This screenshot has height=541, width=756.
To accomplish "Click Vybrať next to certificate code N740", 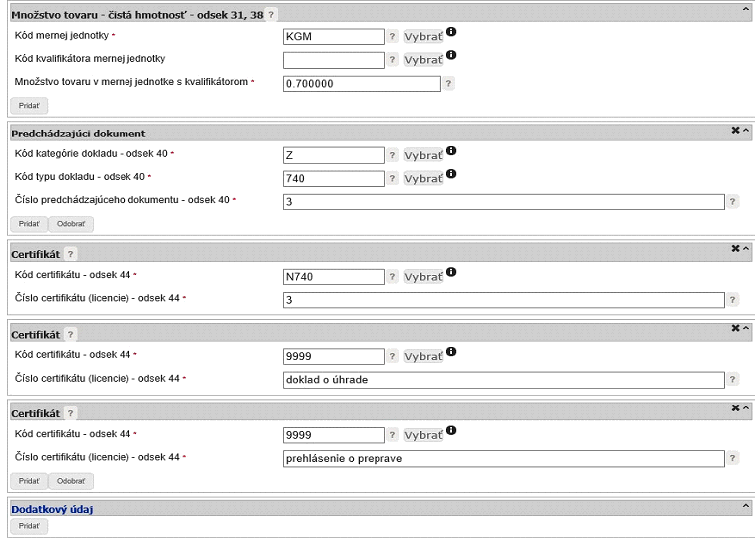I will (x=423, y=276).
